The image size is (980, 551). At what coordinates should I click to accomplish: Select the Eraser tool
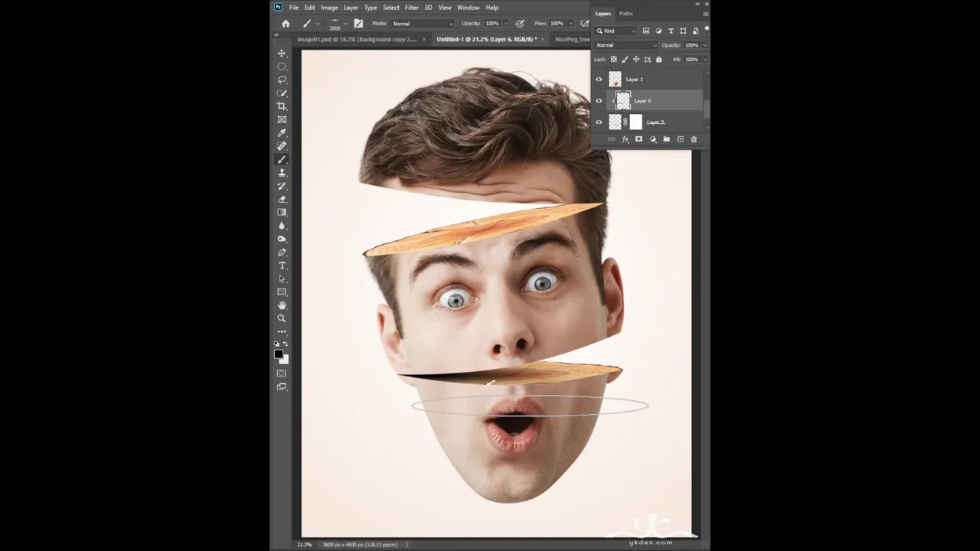282,199
